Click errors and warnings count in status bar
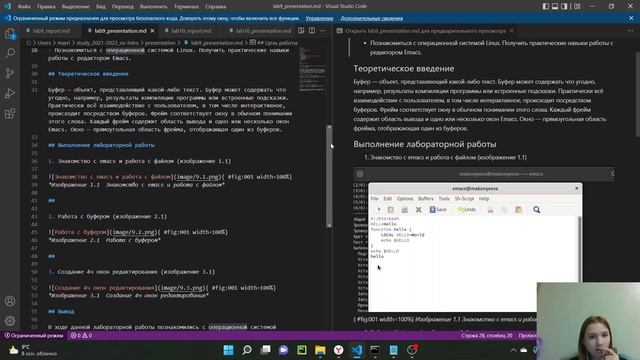This screenshot has height=360, width=640. pos(81,336)
